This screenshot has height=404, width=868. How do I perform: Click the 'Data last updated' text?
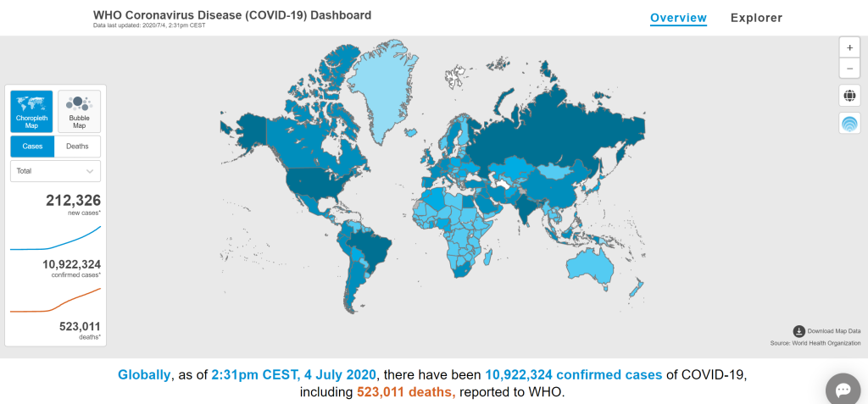149,25
